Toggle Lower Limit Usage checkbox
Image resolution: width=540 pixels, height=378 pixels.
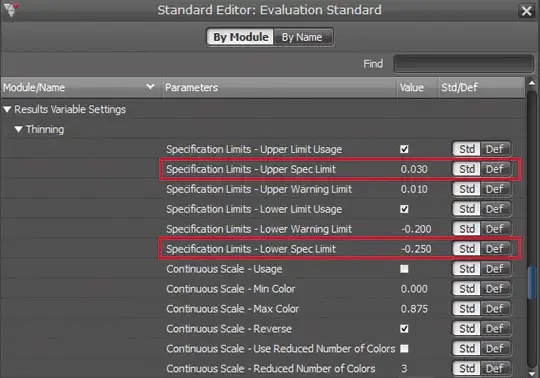(x=404, y=209)
